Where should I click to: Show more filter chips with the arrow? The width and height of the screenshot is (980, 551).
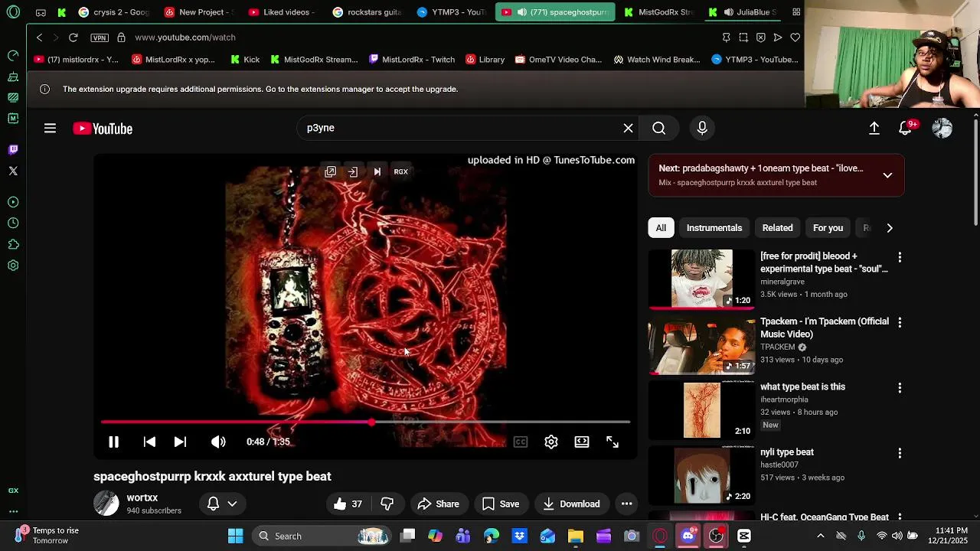889,227
